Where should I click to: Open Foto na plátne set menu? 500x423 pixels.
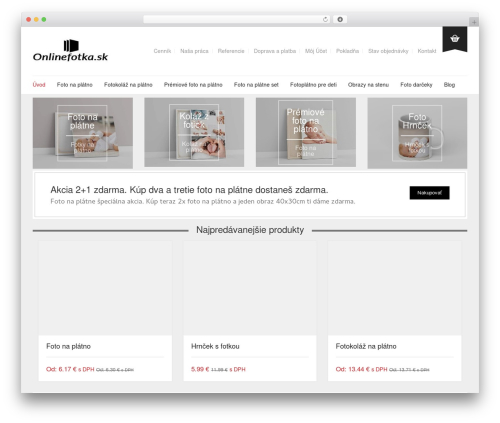[x=256, y=85]
